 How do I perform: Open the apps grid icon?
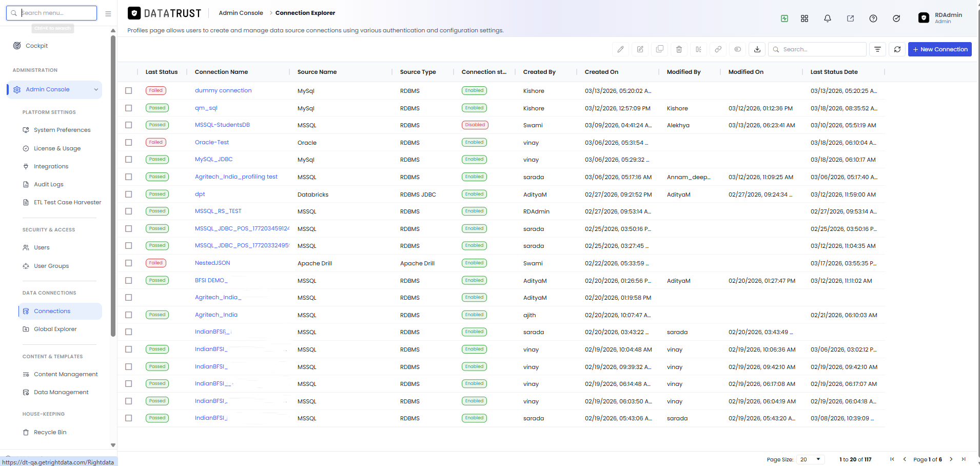point(805,18)
